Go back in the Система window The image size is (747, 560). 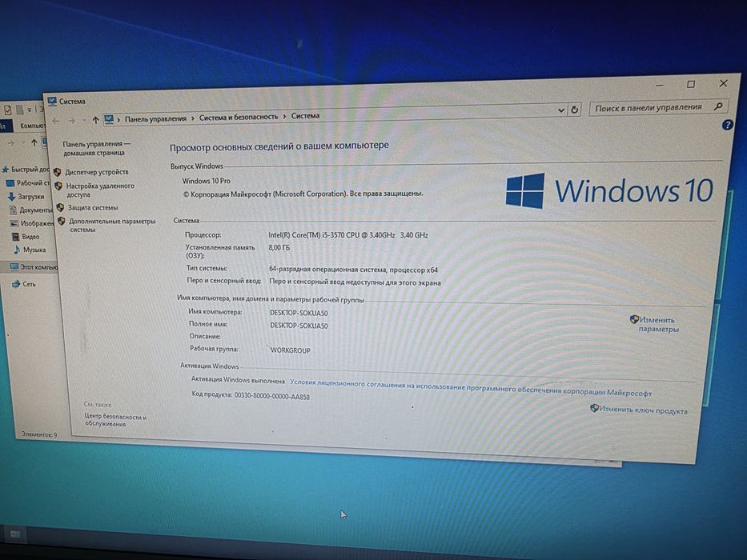pos(56,121)
